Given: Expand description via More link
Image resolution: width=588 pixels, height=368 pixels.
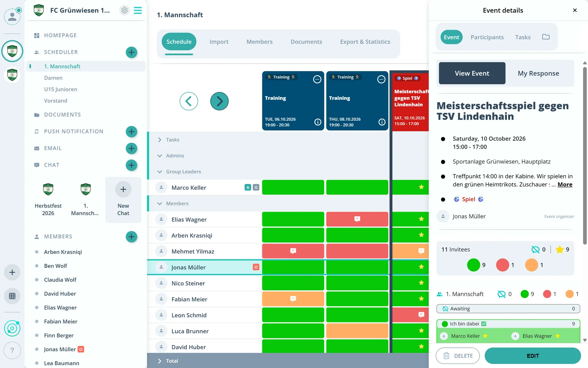Looking at the screenshot, I should click(565, 184).
